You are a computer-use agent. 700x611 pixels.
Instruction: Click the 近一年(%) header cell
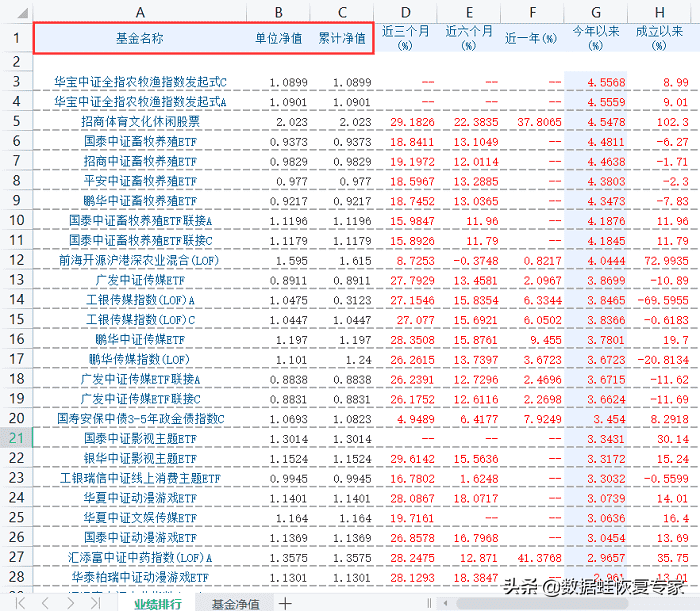pos(532,38)
